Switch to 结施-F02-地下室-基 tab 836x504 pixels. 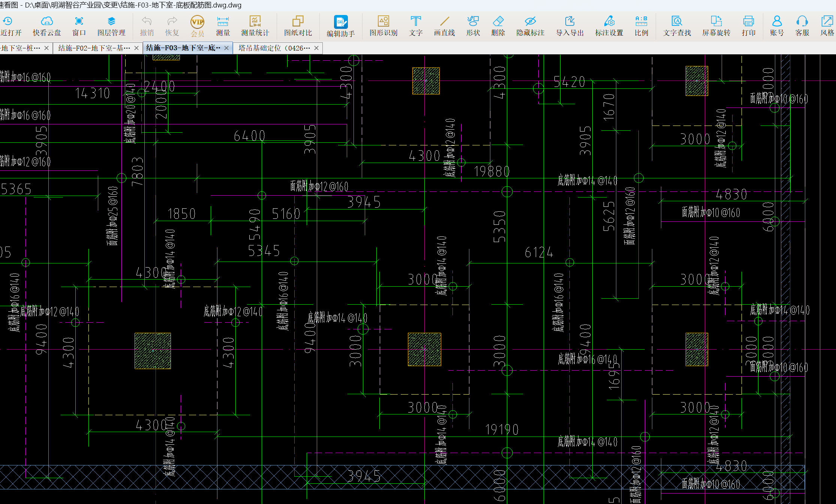94,48
